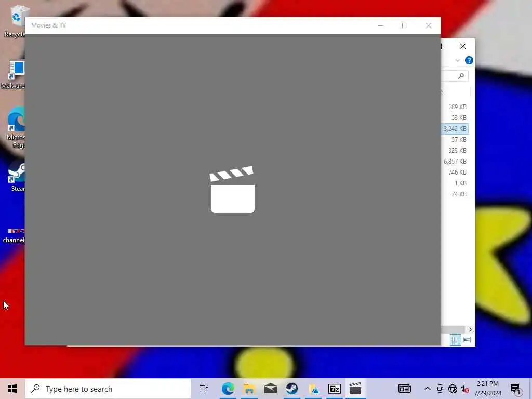Open 7-Zip from the taskbar
532x399 pixels.
pyautogui.click(x=335, y=389)
